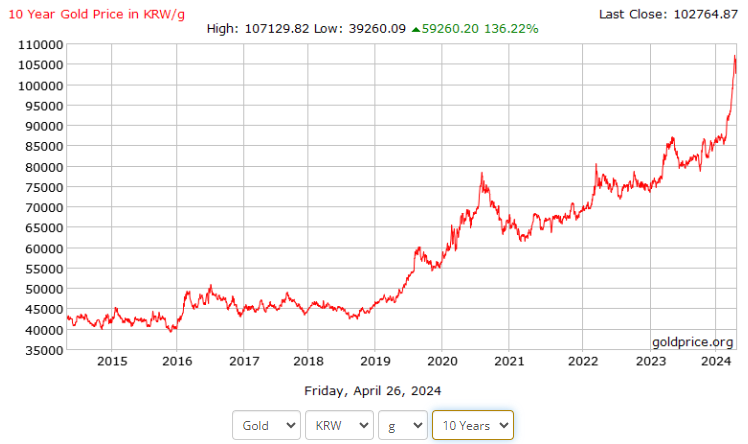Click the 2015 x-axis label
The image size is (748, 444).
tap(112, 361)
